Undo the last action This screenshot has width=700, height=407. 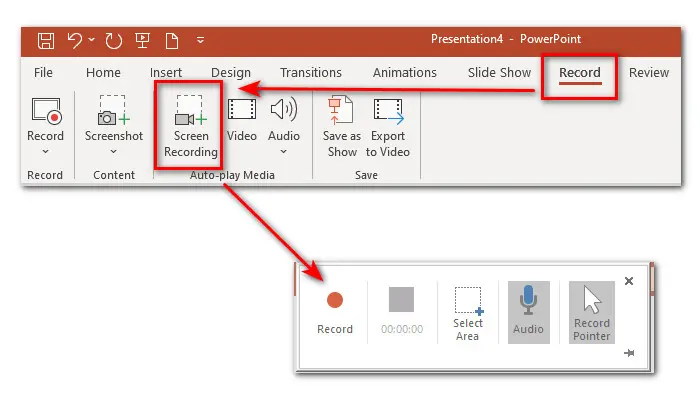pos(75,41)
